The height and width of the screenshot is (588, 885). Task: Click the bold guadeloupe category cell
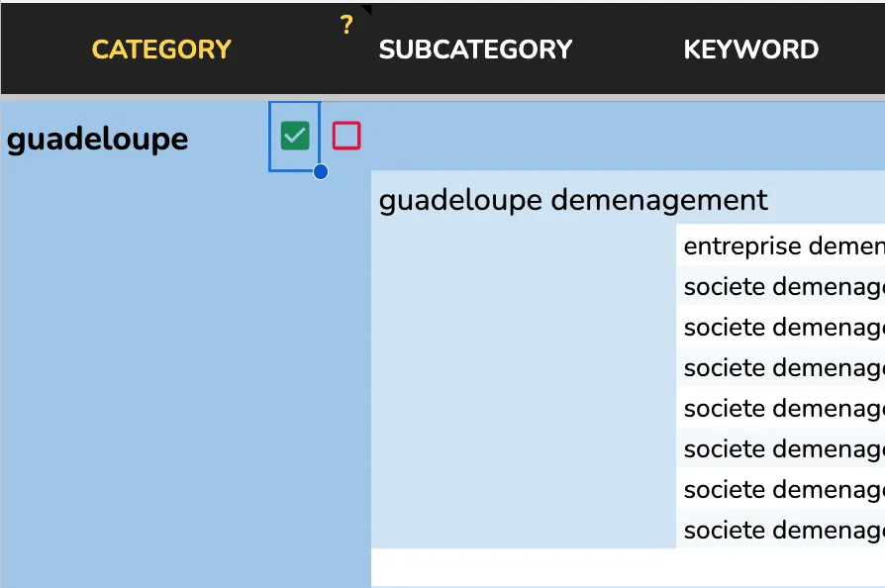97,139
